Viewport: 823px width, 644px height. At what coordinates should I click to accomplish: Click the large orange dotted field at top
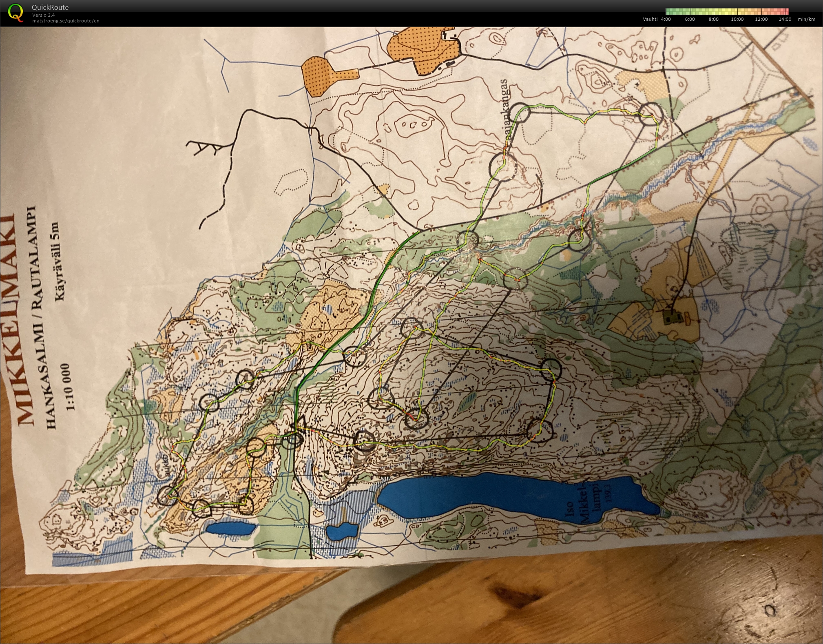[424, 49]
